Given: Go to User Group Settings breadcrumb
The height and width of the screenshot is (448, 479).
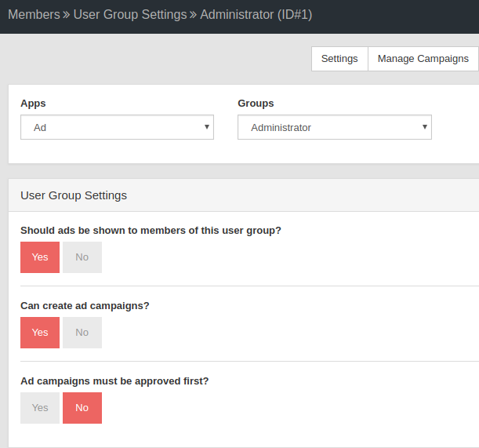Looking at the screenshot, I should pos(130,15).
